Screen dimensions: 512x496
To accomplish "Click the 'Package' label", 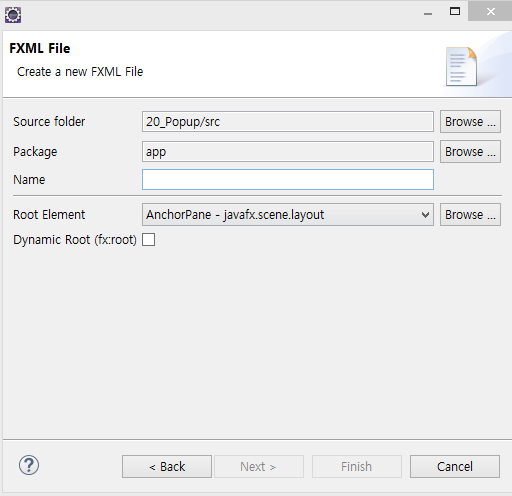I will (x=35, y=152).
